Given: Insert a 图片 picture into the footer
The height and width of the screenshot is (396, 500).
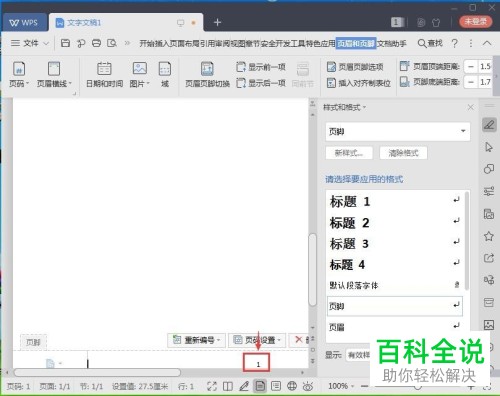Looking at the screenshot, I should coord(140,75).
